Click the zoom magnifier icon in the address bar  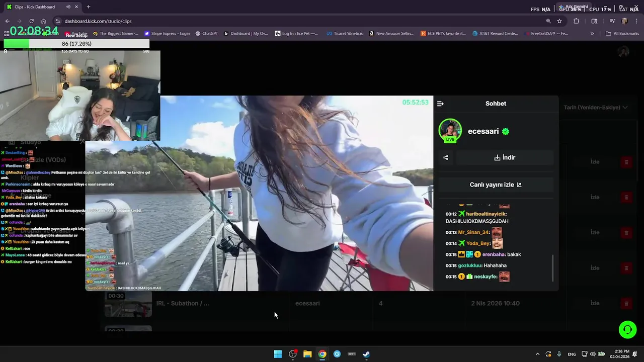pyautogui.click(x=548, y=21)
